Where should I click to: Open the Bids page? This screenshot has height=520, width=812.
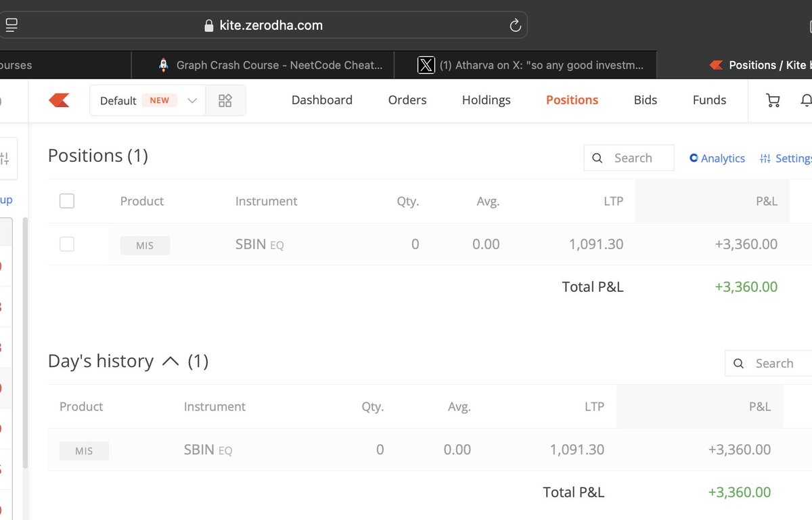click(646, 100)
